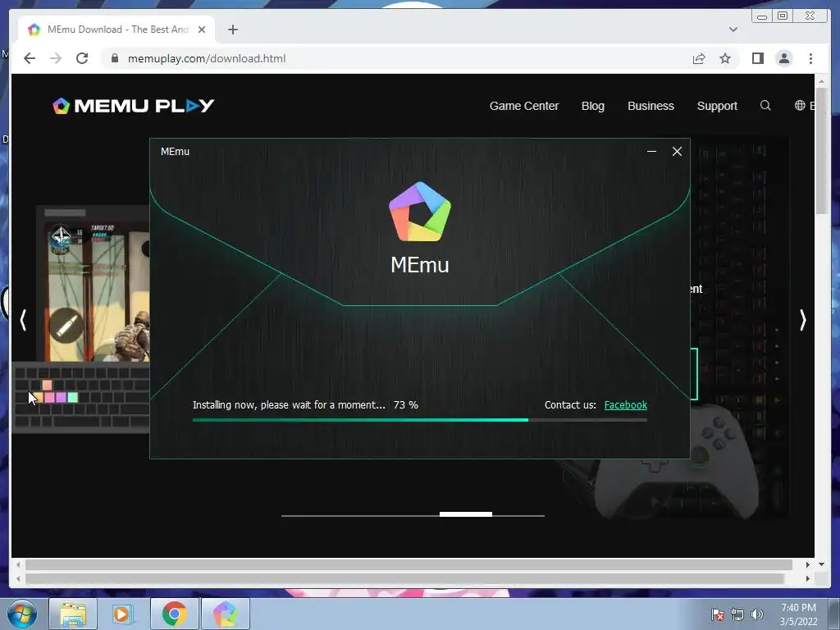Switch to MEmu installer taskbar icon

click(225, 614)
